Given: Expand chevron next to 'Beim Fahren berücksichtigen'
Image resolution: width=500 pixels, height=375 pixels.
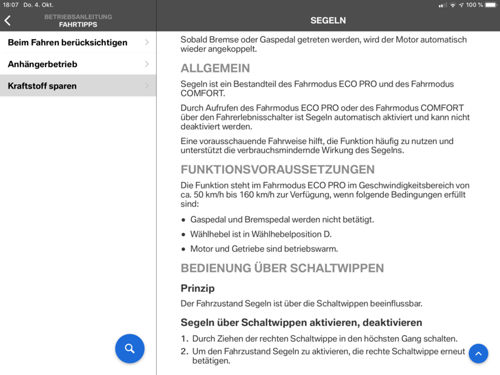Looking at the screenshot, I should tap(147, 42).
